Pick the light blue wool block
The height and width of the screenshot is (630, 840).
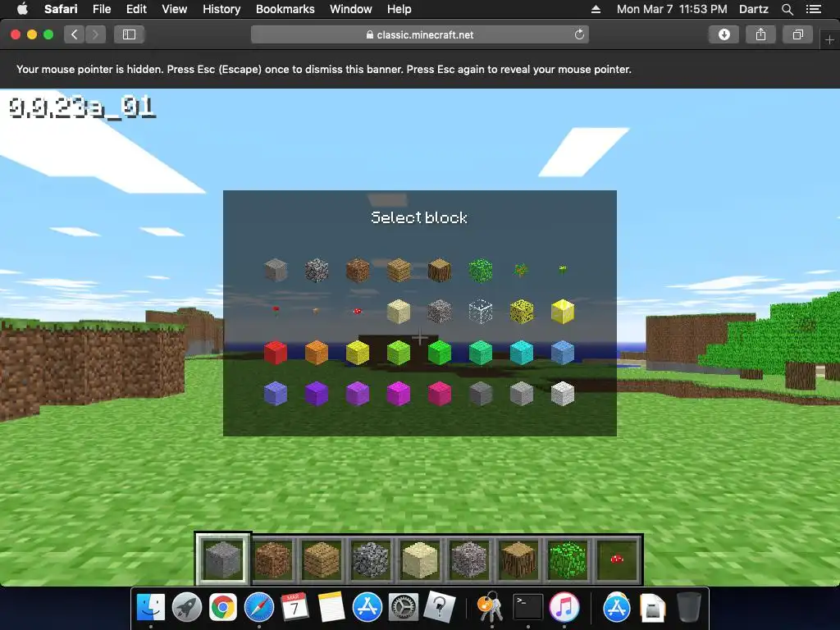(563, 353)
